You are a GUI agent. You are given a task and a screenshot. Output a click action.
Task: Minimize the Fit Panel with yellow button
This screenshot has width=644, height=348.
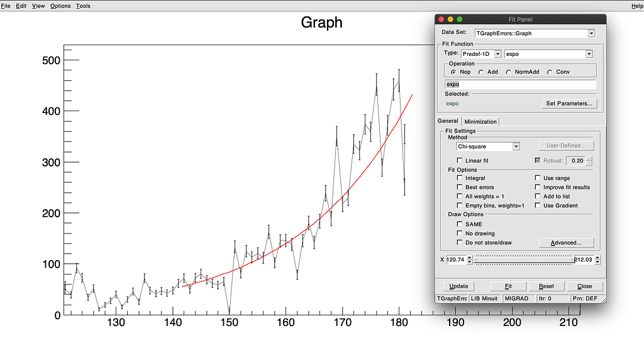coord(450,19)
